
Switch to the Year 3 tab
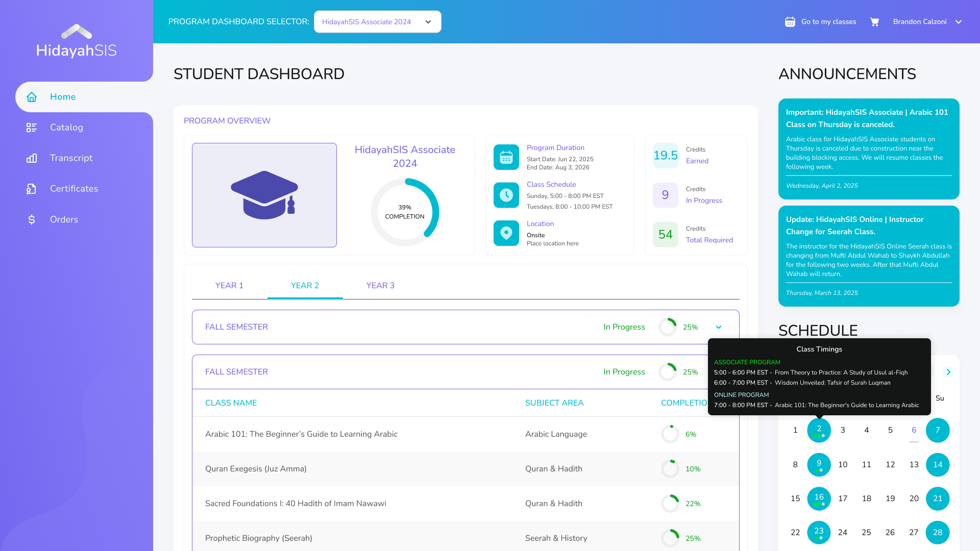coord(380,286)
